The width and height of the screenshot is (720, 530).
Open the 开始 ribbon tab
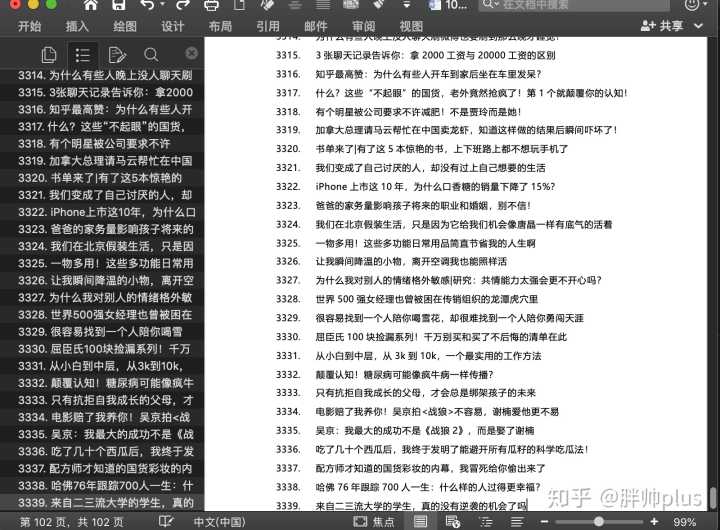[29, 26]
